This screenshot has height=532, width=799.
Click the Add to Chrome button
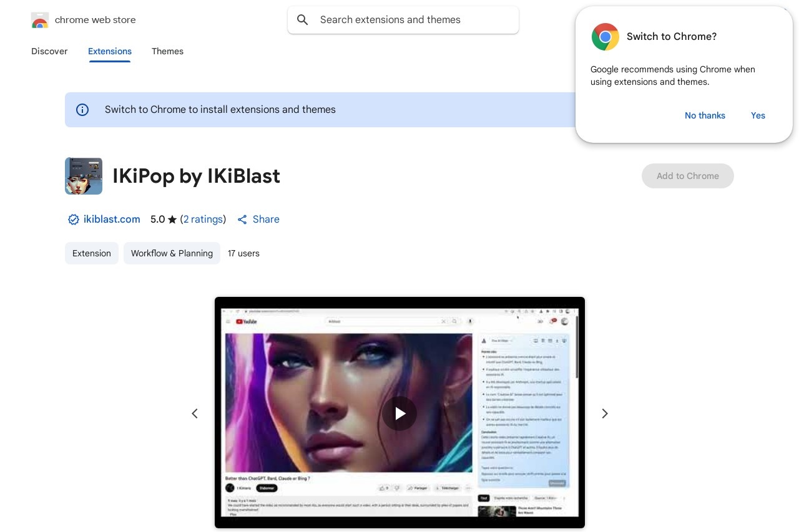[x=688, y=176]
